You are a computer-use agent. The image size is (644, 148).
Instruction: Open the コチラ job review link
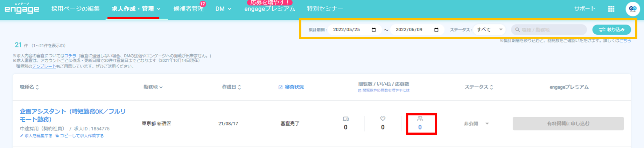70,56
